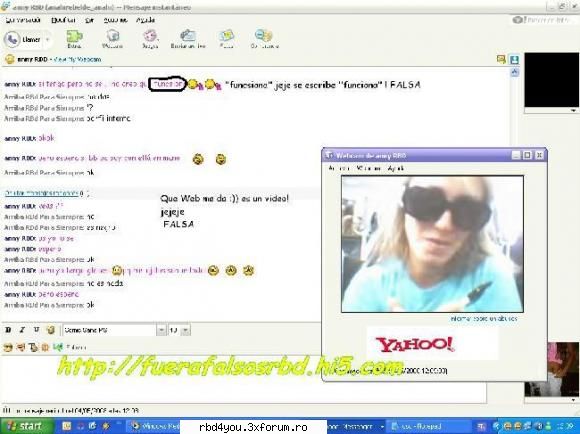The image size is (580, 434).
Task: Click the amy RBD smiley status icon
Action: pyautogui.click(x=10, y=59)
